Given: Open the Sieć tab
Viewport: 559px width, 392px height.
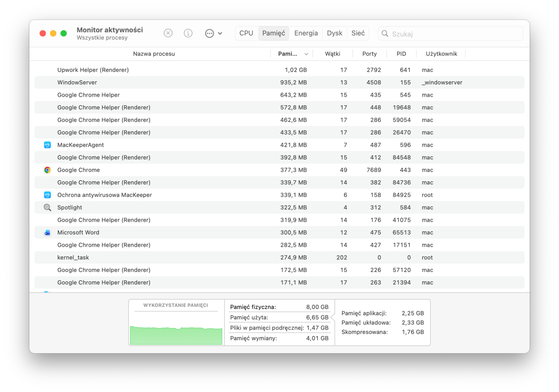Looking at the screenshot, I should click(x=358, y=33).
